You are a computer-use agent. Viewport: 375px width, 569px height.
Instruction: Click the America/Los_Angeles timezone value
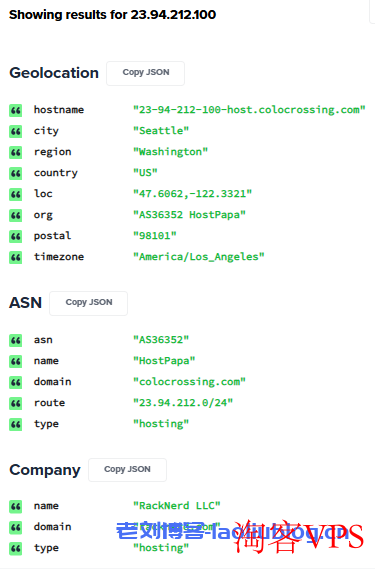pyautogui.click(x=199, y=257)
